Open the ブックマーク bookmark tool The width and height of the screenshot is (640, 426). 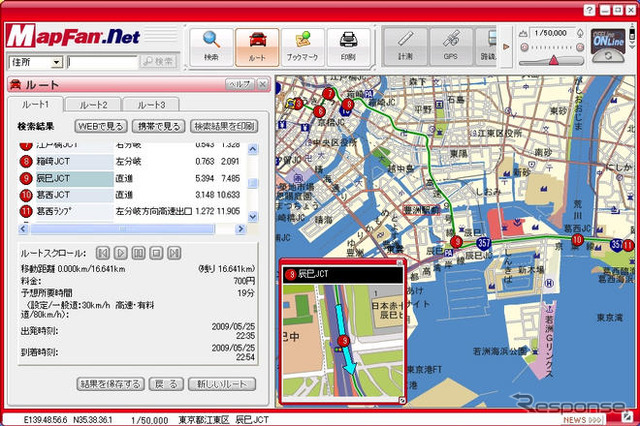tap(302, 47)
